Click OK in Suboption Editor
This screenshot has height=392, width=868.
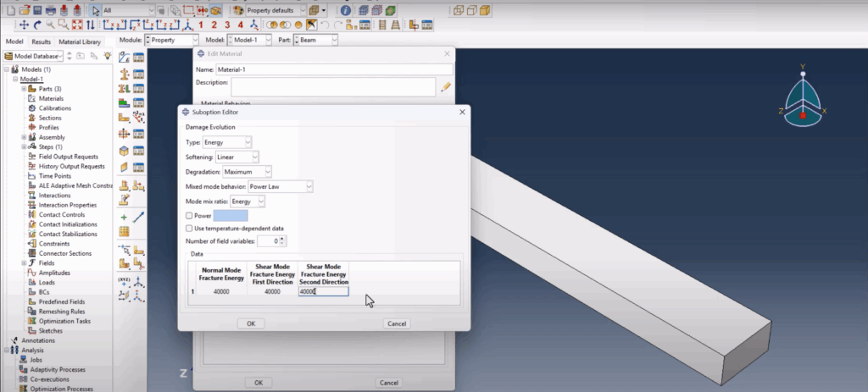click(x=251, y=323)
